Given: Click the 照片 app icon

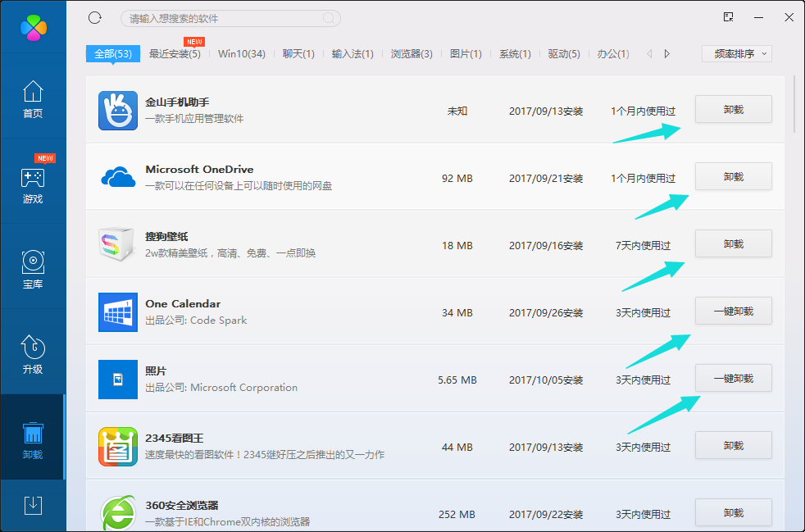Looking at the screenshot, I should coord(117,378).
